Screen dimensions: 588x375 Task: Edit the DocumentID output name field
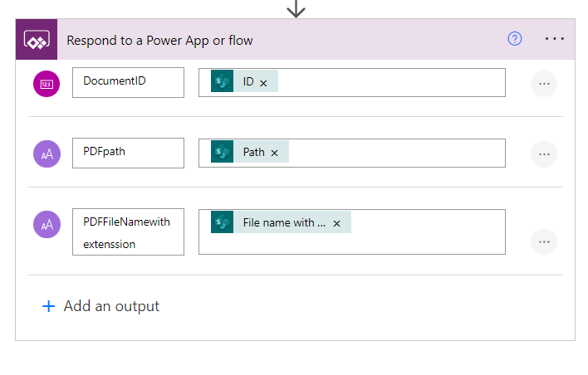[x=128, y=82]
